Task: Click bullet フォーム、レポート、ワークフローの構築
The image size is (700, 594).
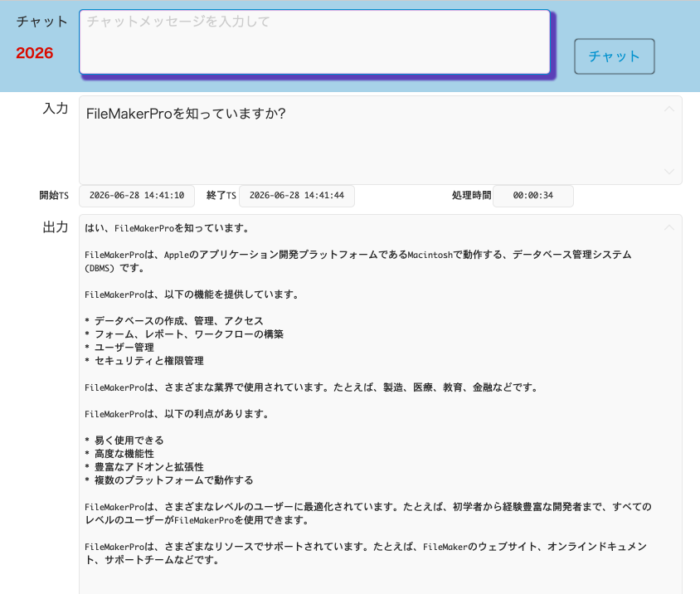Action: click(x=184, y=334)
